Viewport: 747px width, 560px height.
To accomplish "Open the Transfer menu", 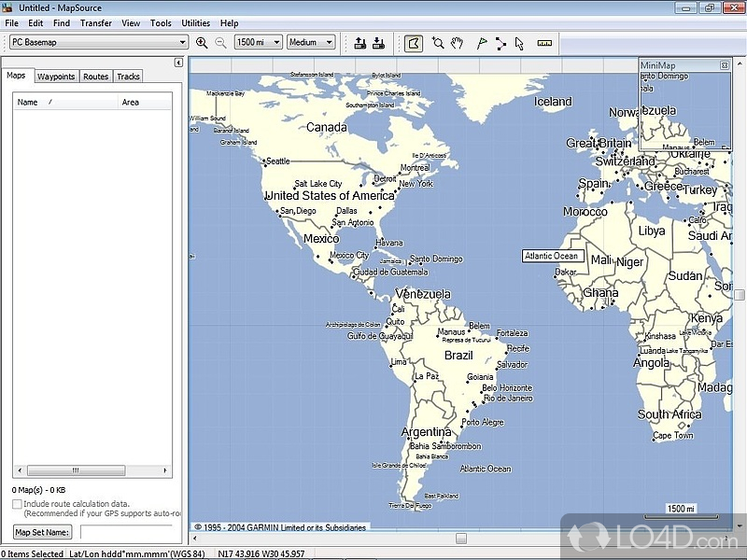I will click(95, 22).
